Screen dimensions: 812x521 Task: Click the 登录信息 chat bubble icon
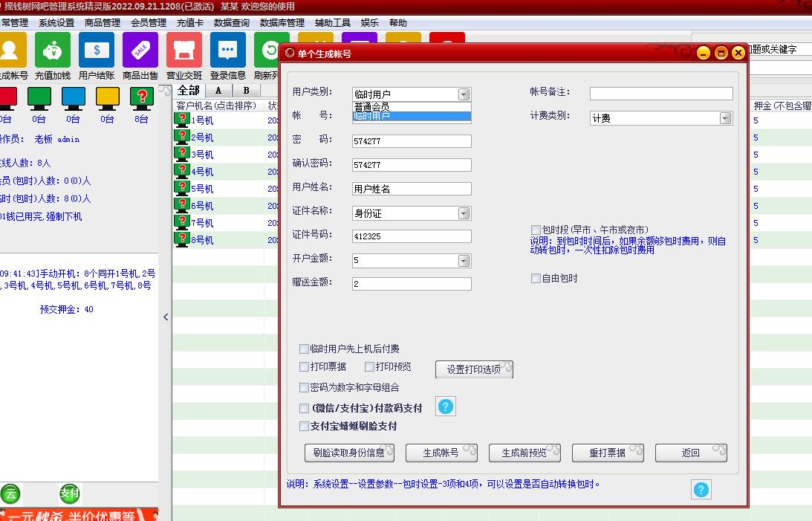point(227,50)
